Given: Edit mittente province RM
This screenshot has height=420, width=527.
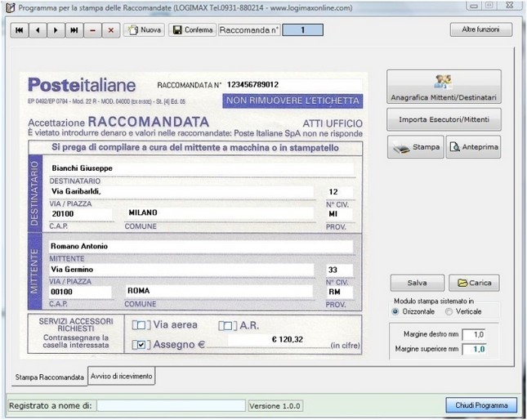Looking at the screenshot, I should [x=339, y=292].
